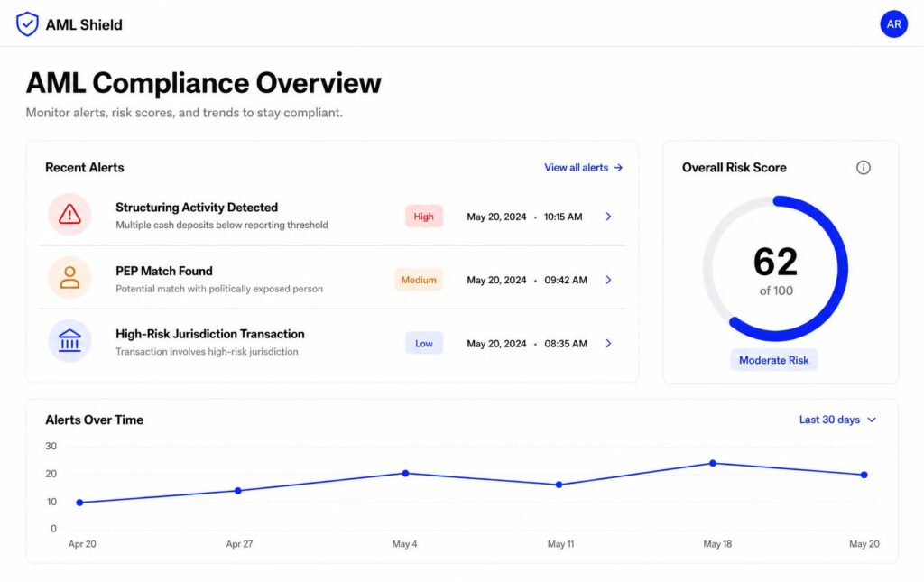Click the Recent Alerts heading

pyautogui.click(x=84, y=167)
